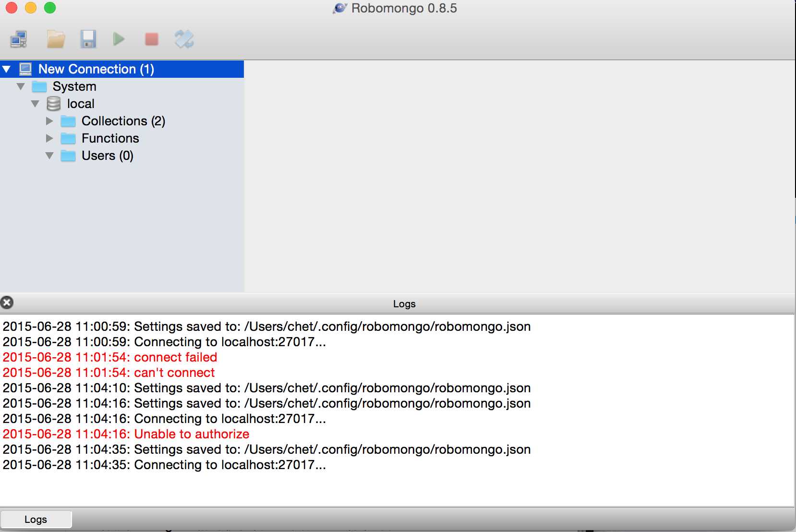Click the 11:04:10 Settings saved log line
796x532 pixels.
tap(266, 388)
